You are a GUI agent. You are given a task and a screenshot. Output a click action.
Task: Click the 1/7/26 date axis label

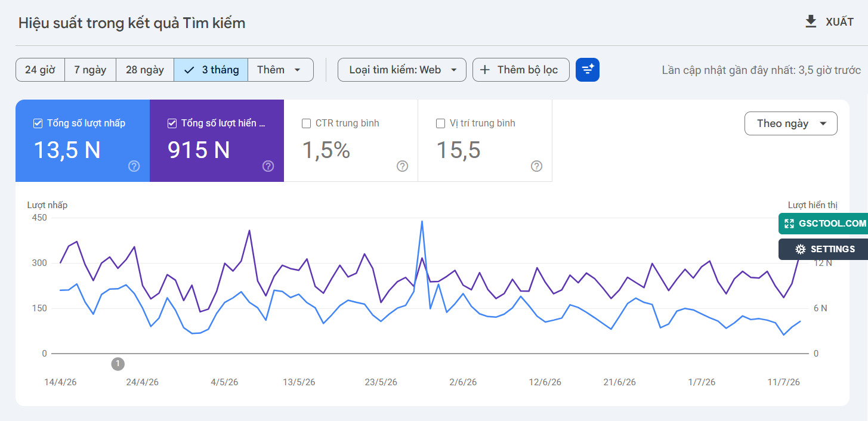tap(702, 382)
